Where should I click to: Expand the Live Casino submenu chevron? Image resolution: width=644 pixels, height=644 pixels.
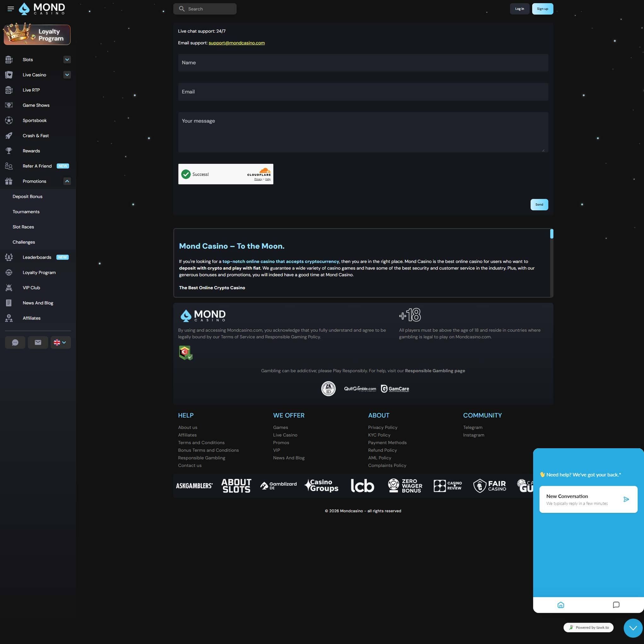click(67, 75)
